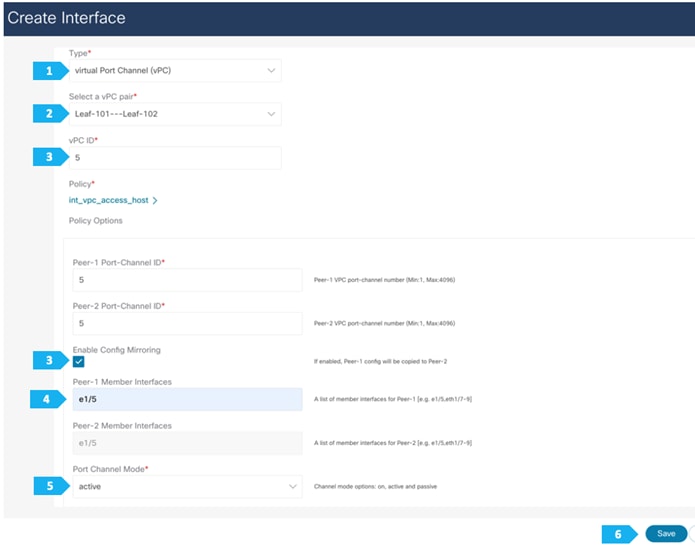The image size is (695, 545).
Task: Click the disabled Peer-2 Member Interfaces field
Action: tap(187, 443)
